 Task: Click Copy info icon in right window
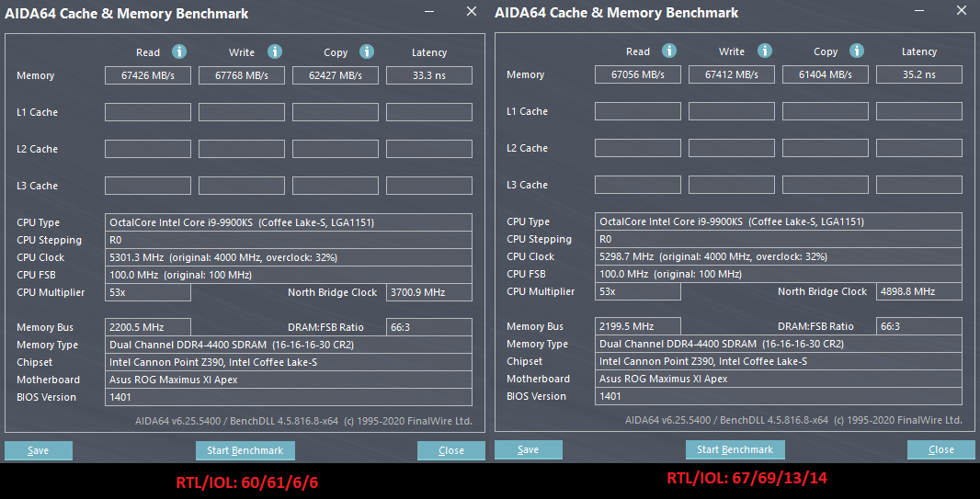point(857,51)
